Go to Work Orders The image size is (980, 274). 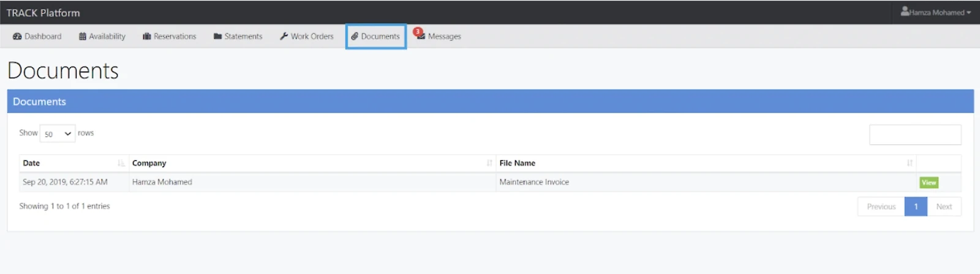pos(307,36)
